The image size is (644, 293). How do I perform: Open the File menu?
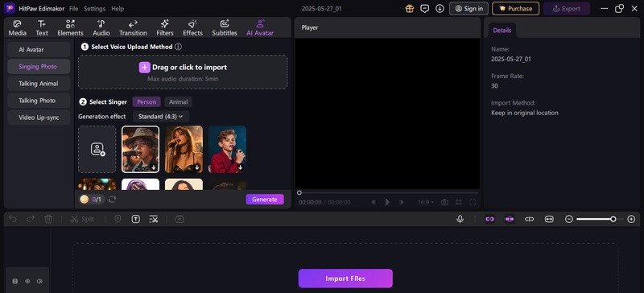73,9
